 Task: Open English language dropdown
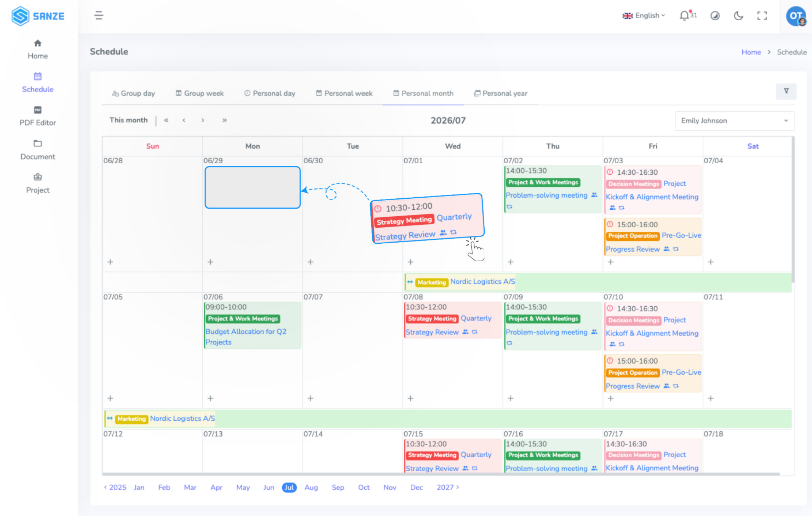[644, 16]
